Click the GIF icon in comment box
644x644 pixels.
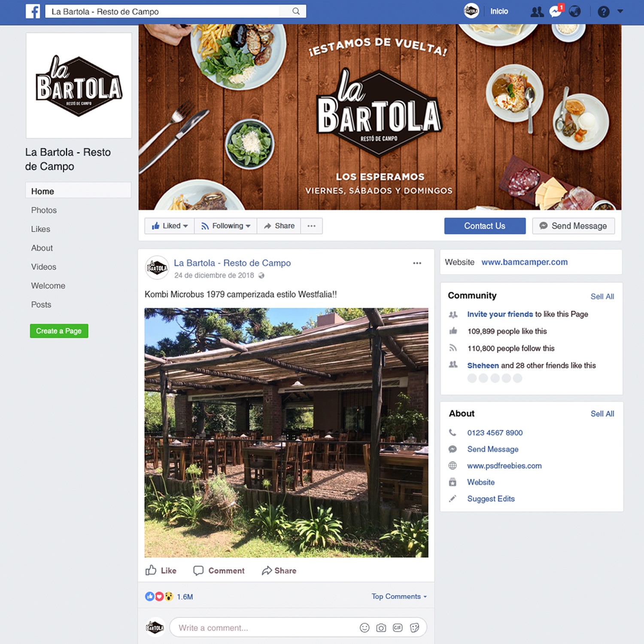pos(398,628)
